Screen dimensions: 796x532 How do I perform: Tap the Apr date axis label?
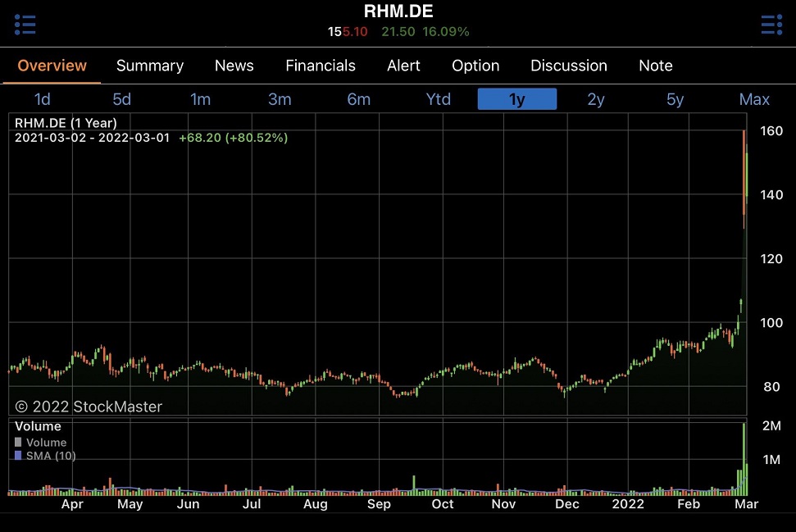coord(72,504)
